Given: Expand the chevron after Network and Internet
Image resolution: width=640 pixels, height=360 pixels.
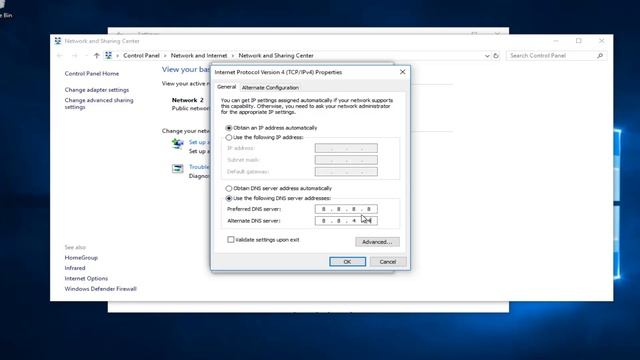Looking at the screenshot, I should pos(233,56).
